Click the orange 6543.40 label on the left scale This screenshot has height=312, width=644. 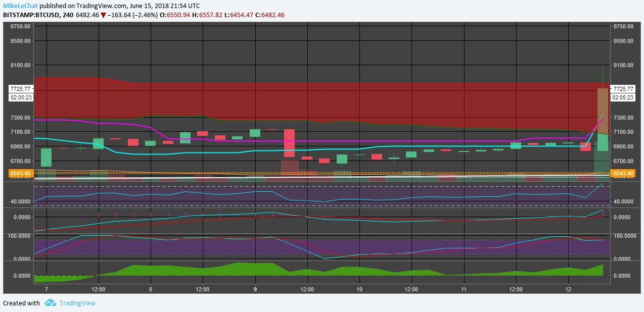21,173
